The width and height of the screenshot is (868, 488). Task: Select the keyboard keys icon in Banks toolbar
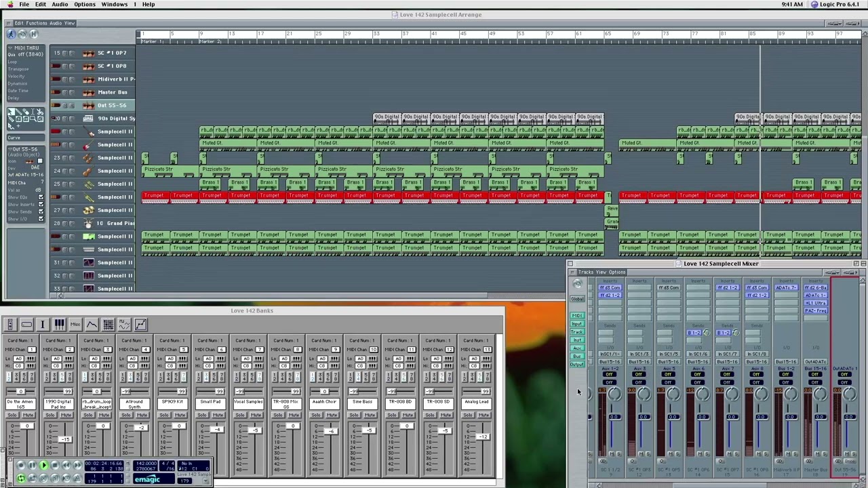[x=59, y=324]
